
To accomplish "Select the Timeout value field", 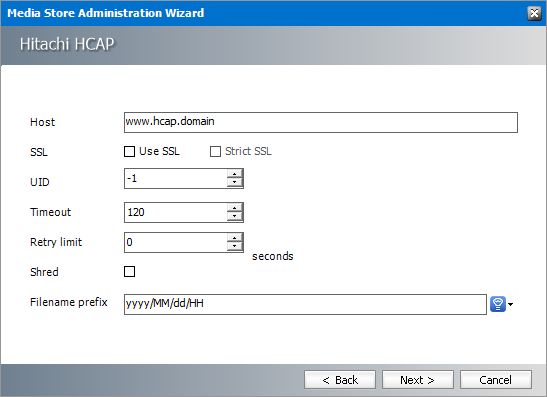I will point(175,212).
